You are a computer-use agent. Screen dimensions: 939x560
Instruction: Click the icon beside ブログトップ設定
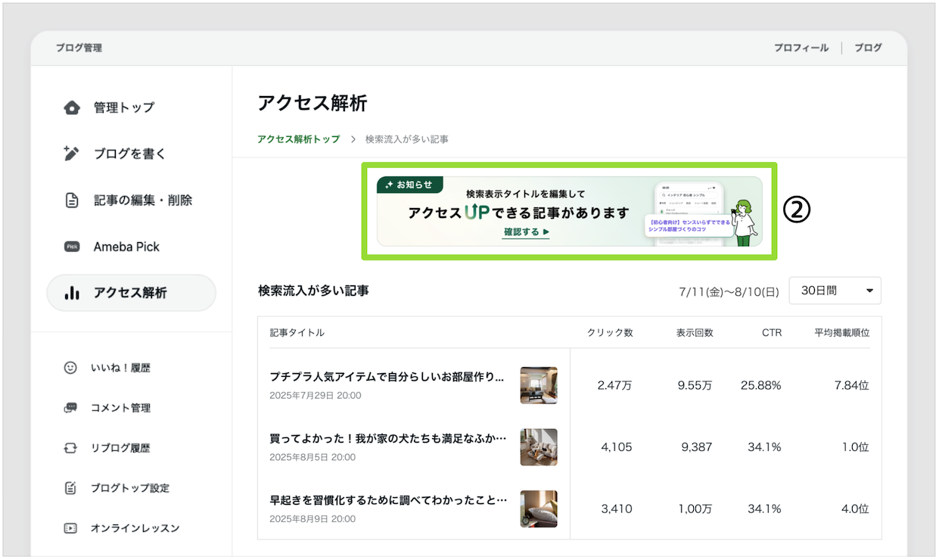click(x=70, y=488)
